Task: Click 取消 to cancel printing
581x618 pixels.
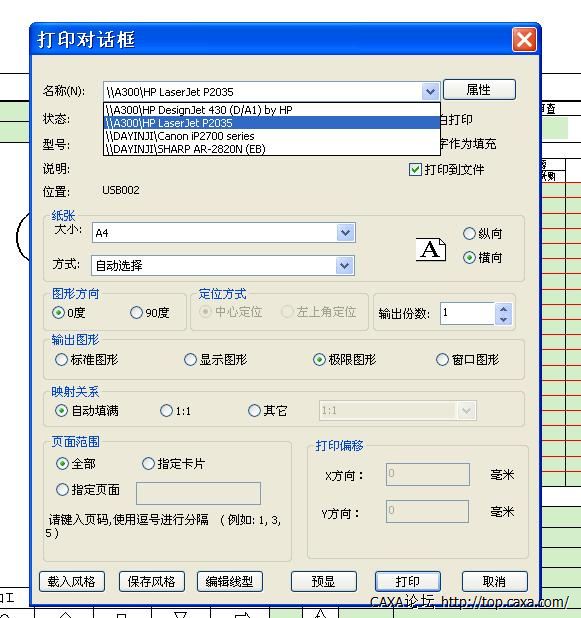Action: 494,581
